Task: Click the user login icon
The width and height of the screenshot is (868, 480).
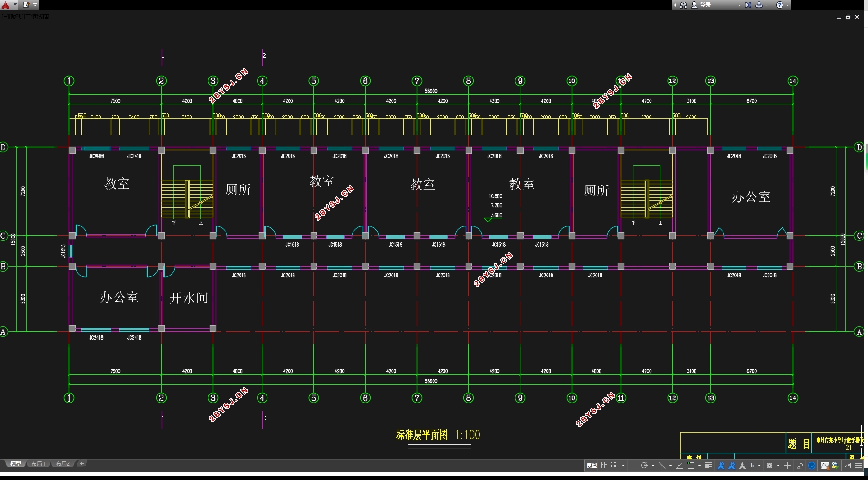Action: [694, 5]
